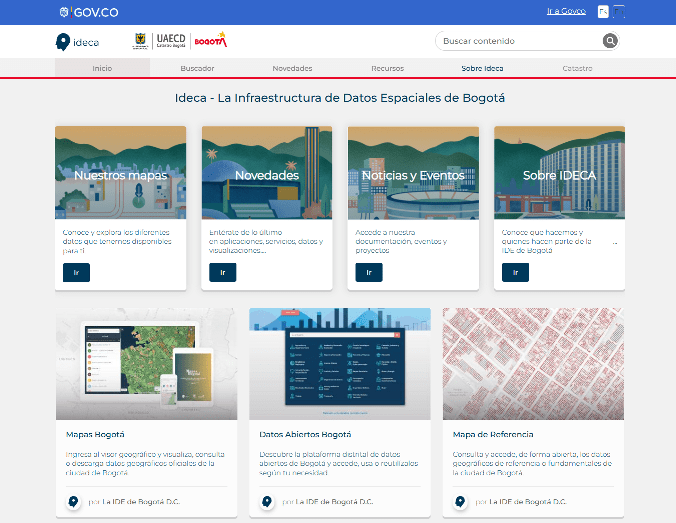Open the Mapa de Referencia thumbnail image

point(533,363)
